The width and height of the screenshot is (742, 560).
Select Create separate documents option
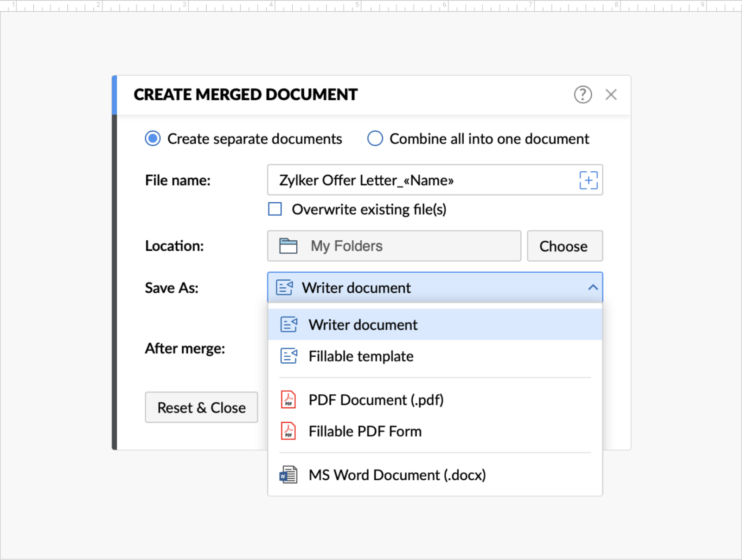tap(153, 138)
